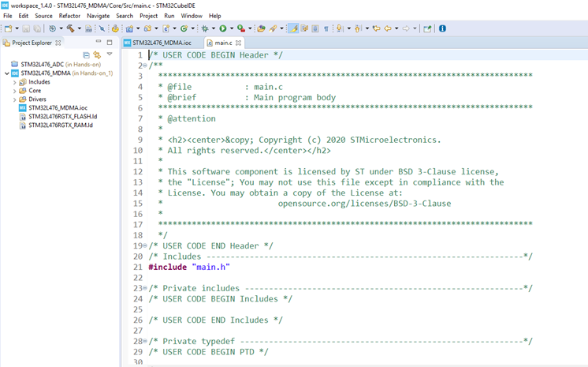Open the Window menu
588x367 pixels.
point(192,16)
